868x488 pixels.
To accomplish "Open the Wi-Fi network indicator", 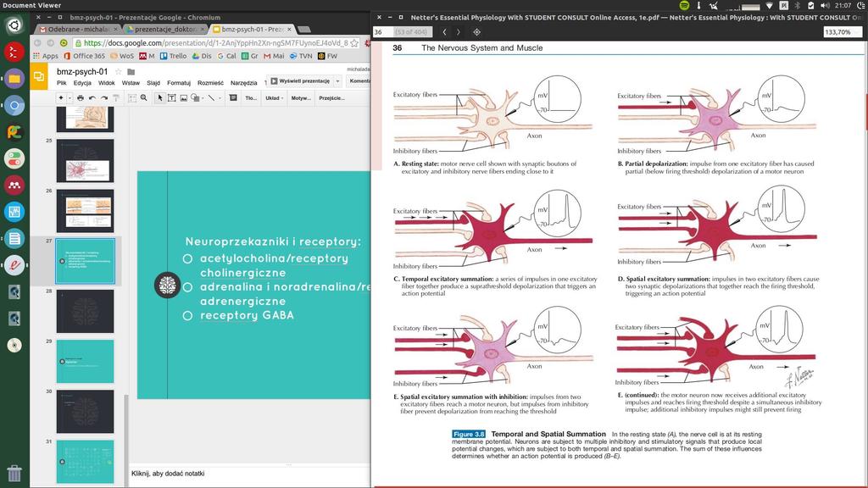I will click(770, 5).
